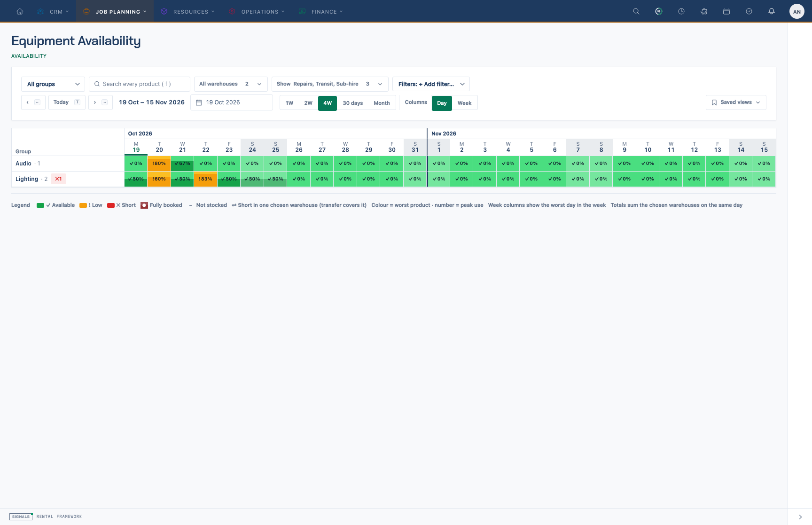
Task: Open the Job Planning menu
Action: [115, 11]
